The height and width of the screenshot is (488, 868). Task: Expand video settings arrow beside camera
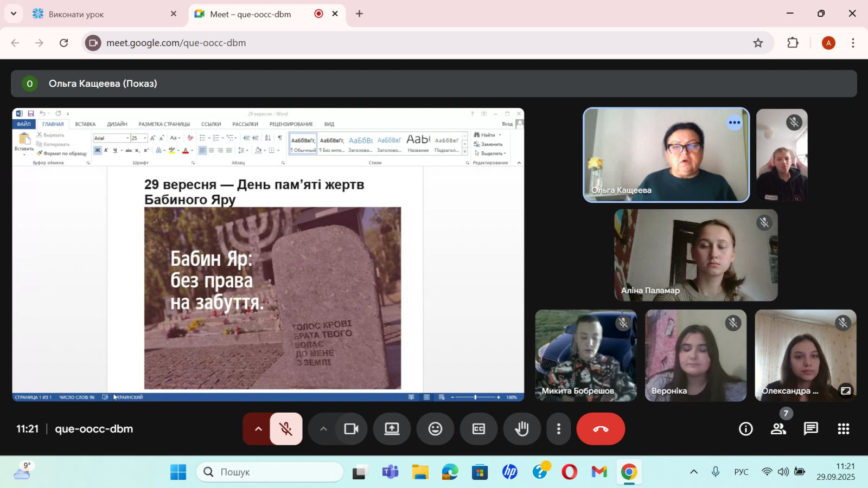pyautogui.click(x=323, y=429)
